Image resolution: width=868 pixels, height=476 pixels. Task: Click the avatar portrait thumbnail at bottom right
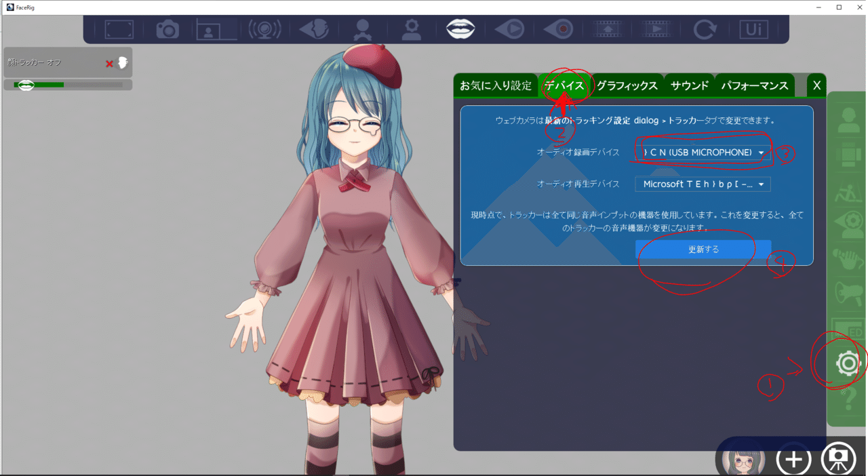744,460
